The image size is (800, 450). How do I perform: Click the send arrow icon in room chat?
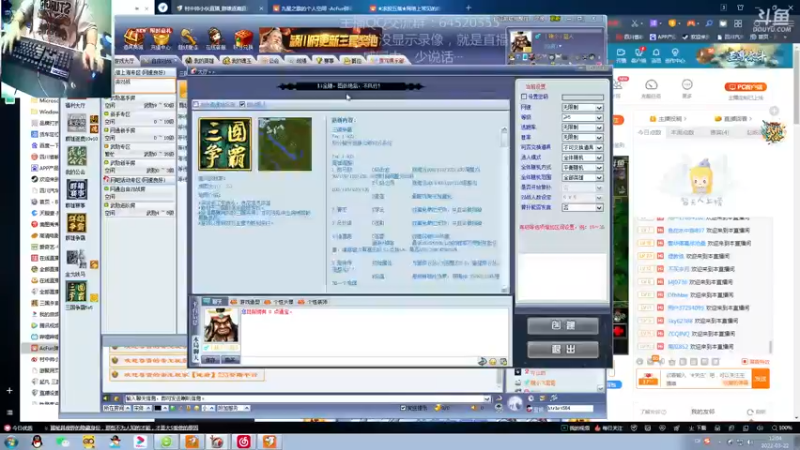[x=482, y=361]
